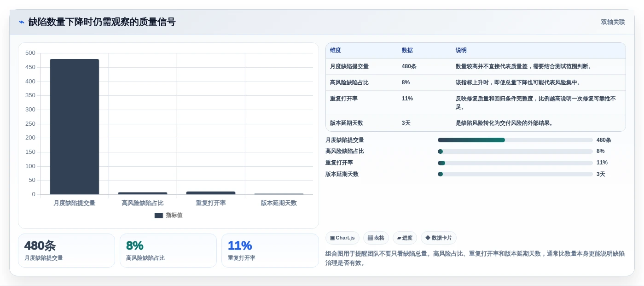644x286 pixels.
Task: Click the lightning icon beside the title
Action: click(22, 22)
